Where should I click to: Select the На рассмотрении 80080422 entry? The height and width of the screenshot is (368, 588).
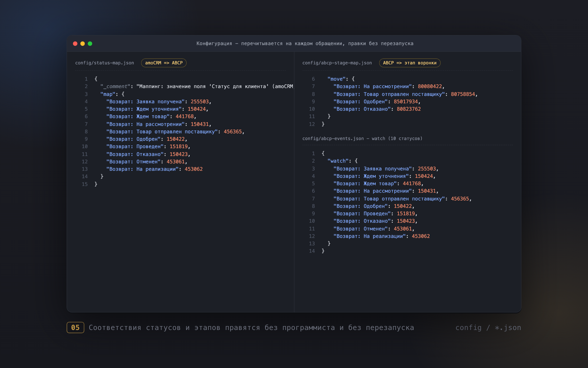389,86
